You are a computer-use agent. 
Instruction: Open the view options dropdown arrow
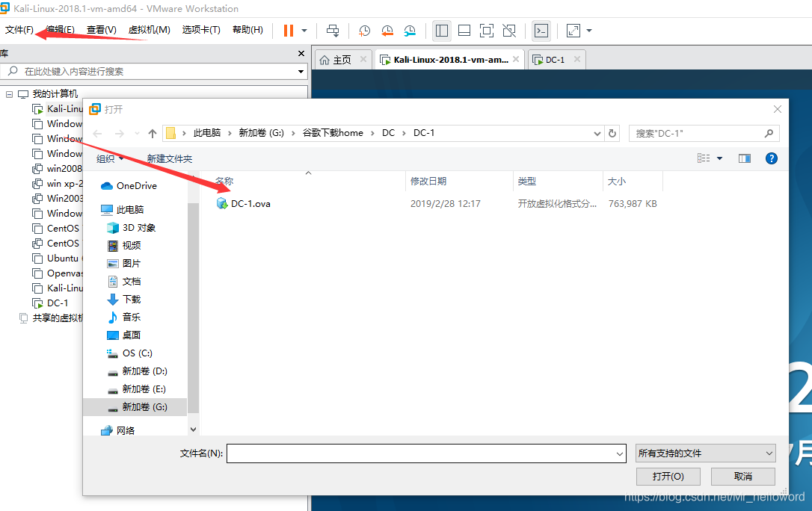[719, 158]
